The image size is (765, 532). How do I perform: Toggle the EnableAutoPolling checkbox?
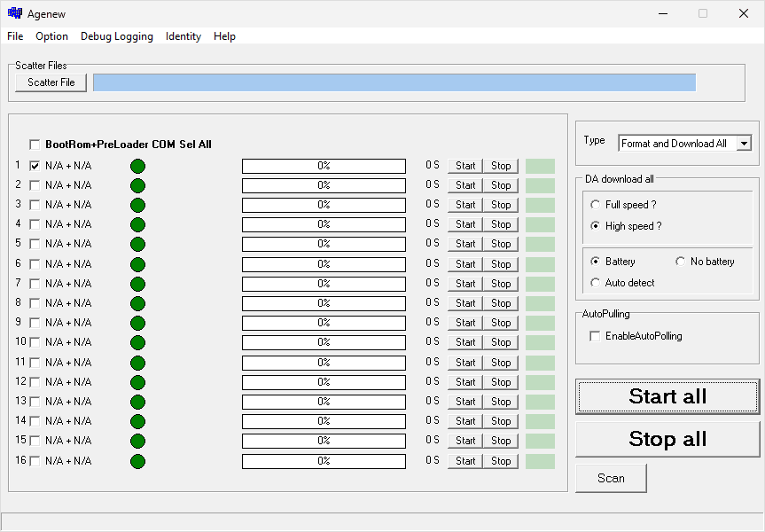[595, 336]
